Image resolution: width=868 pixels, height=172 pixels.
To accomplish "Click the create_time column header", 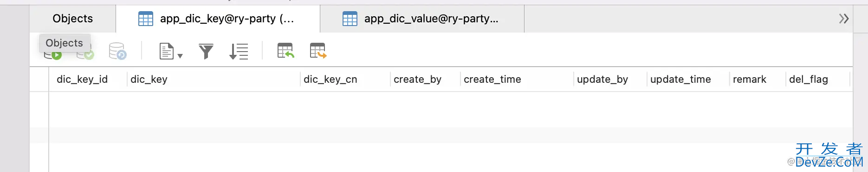I will [x=492, y=79].
